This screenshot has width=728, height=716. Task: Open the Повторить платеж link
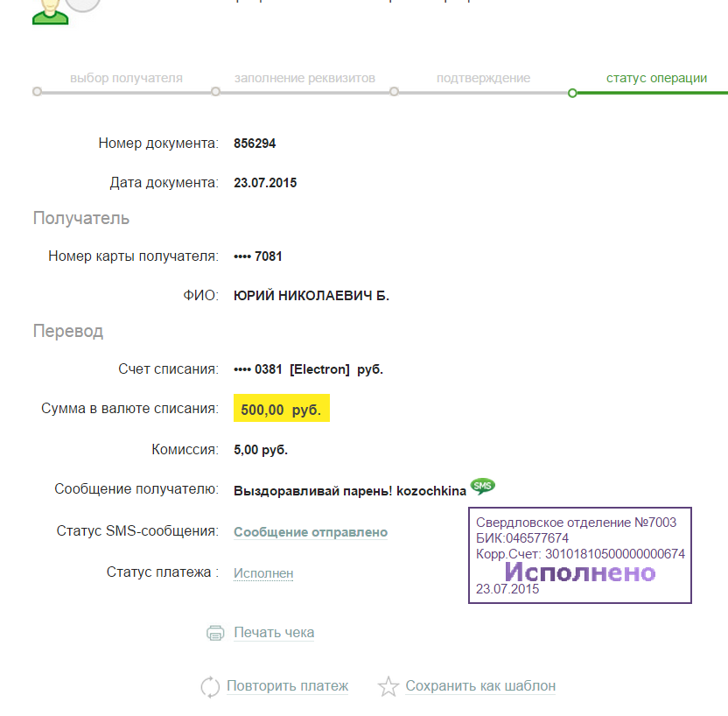[x=287, y=686]
